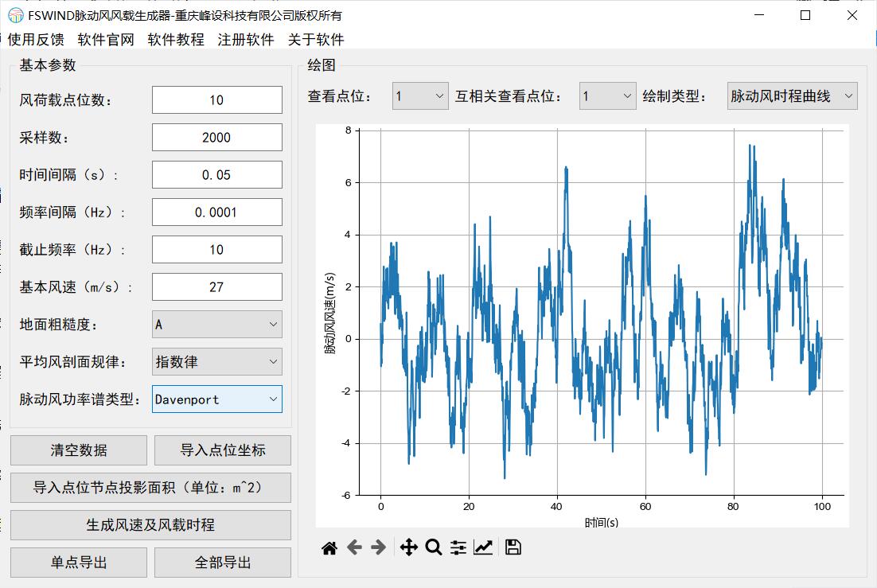Click the 绘图 group title
Viewport: 877px width, 588px height.
pos(322,65)
